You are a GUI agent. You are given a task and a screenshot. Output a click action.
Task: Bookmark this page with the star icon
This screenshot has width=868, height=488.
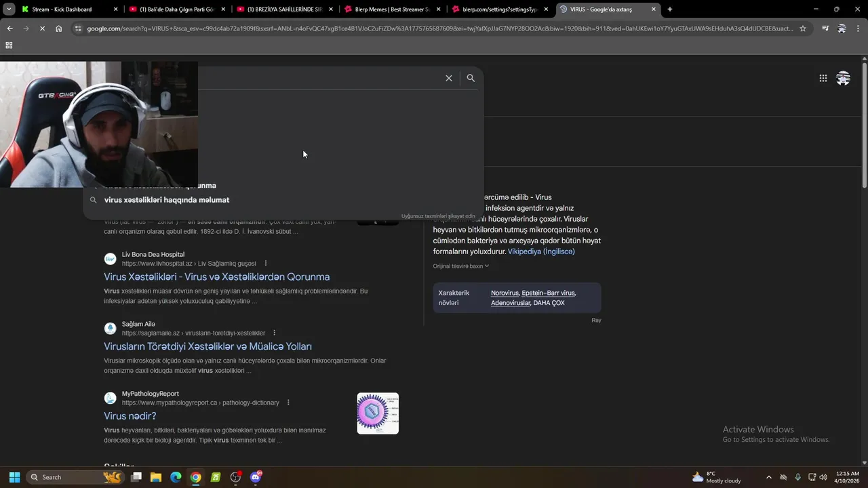(803, 28)
